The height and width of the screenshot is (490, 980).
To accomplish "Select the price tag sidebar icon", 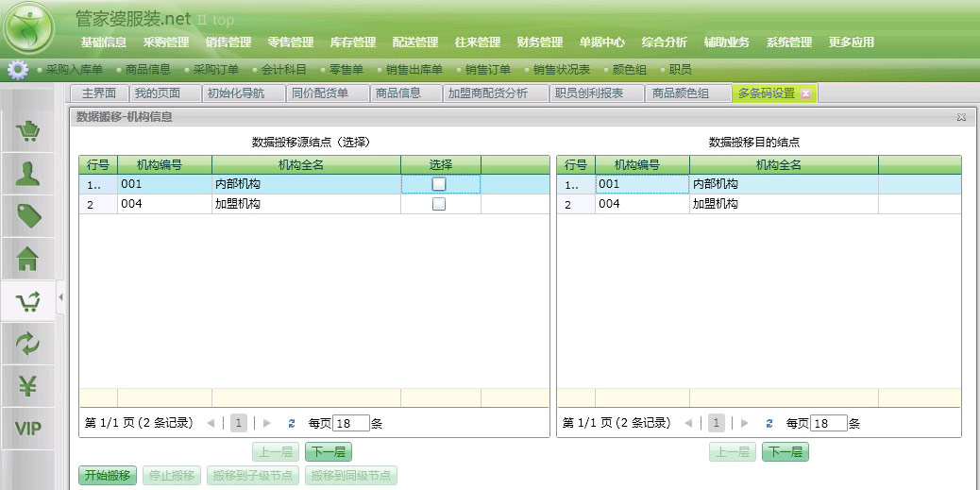I will click(27, 215).
